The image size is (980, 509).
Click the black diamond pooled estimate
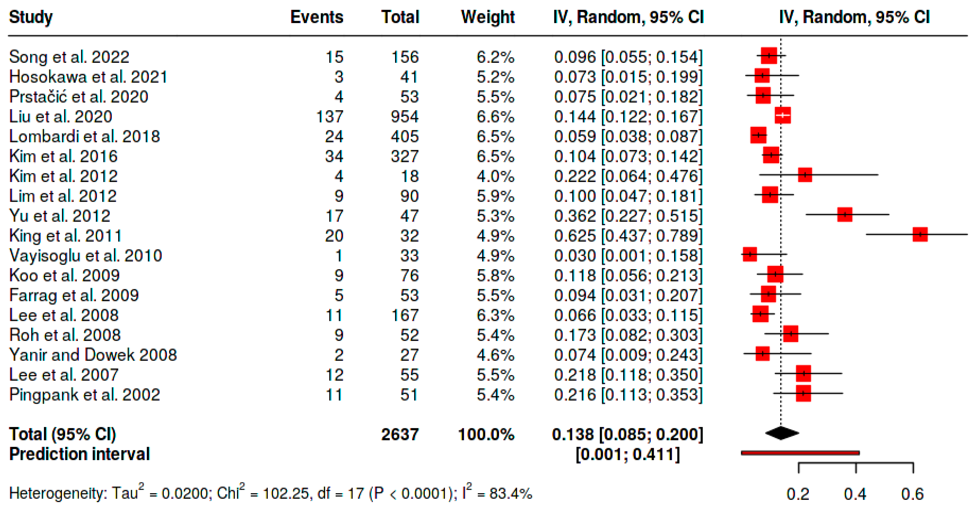tap(781, 433)
